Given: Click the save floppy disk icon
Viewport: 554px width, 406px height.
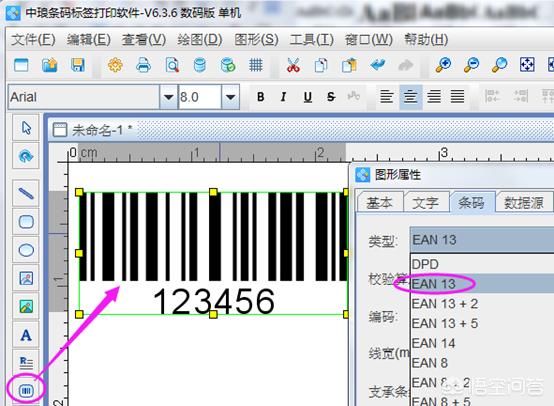Looking at the screenshot, I should click(78, 65).
